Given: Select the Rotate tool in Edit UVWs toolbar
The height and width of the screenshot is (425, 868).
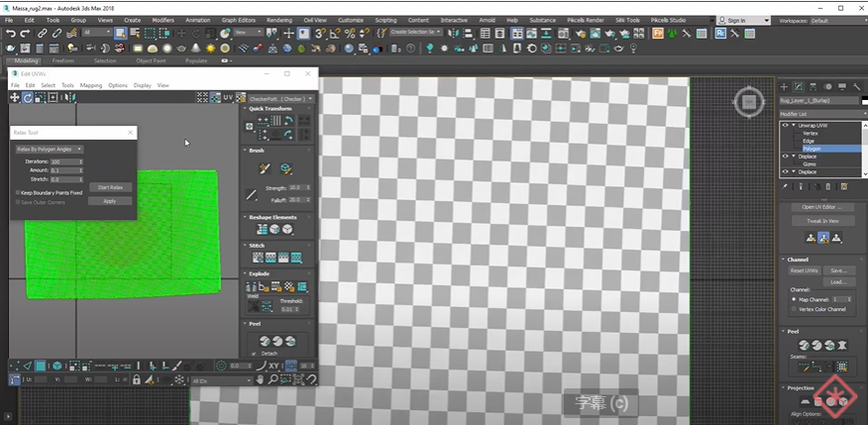Looking at the screenshot, I should (x=28, y=97).
